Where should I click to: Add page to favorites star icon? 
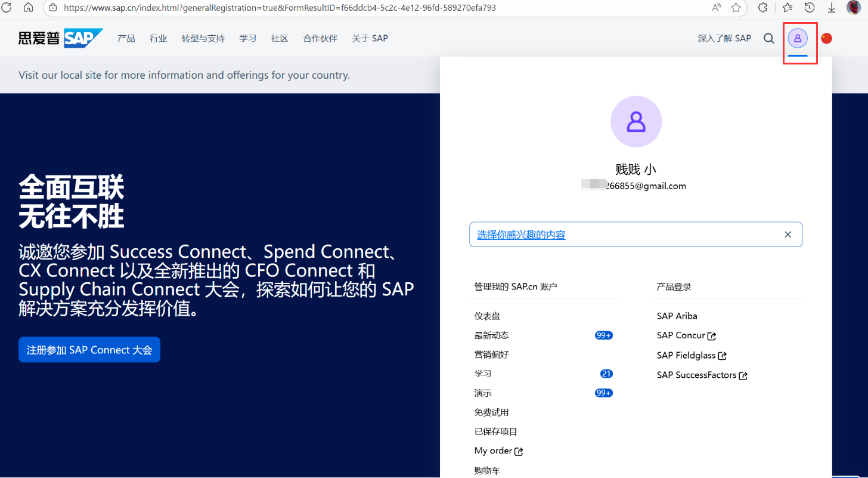pos(736,8)
